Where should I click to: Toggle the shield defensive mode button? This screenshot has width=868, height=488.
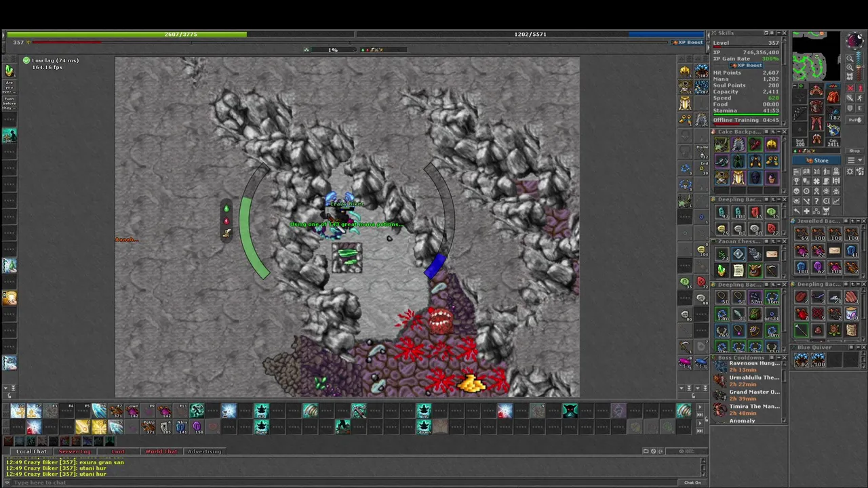(x=850, y=108)
